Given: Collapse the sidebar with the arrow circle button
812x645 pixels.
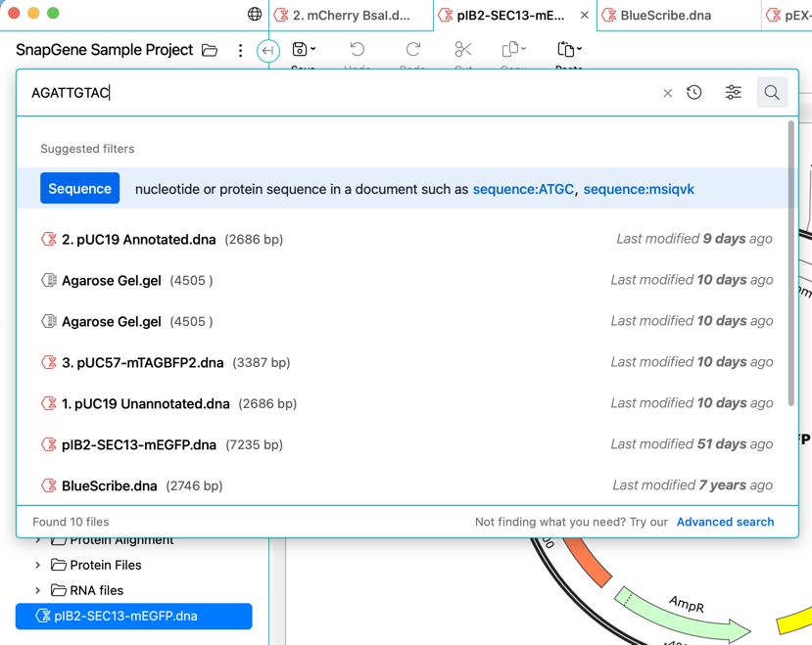Looking at the screenshot, I should tap(268, 51).
